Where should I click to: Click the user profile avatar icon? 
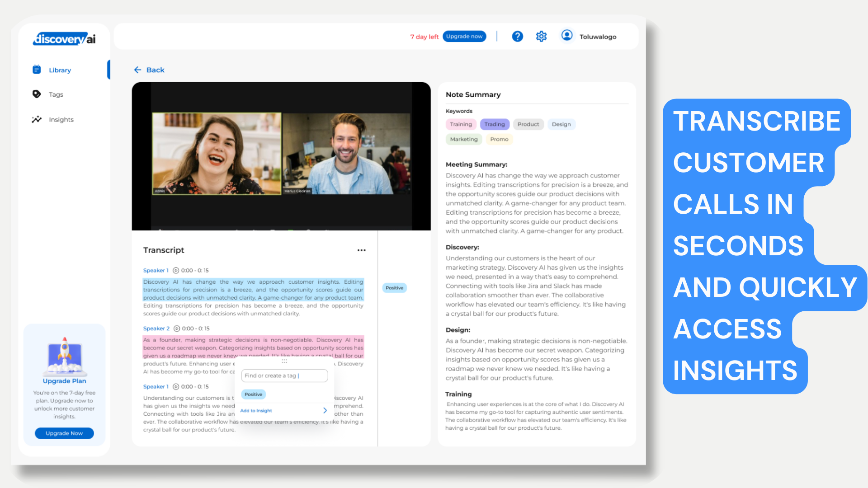pos(566,36)
